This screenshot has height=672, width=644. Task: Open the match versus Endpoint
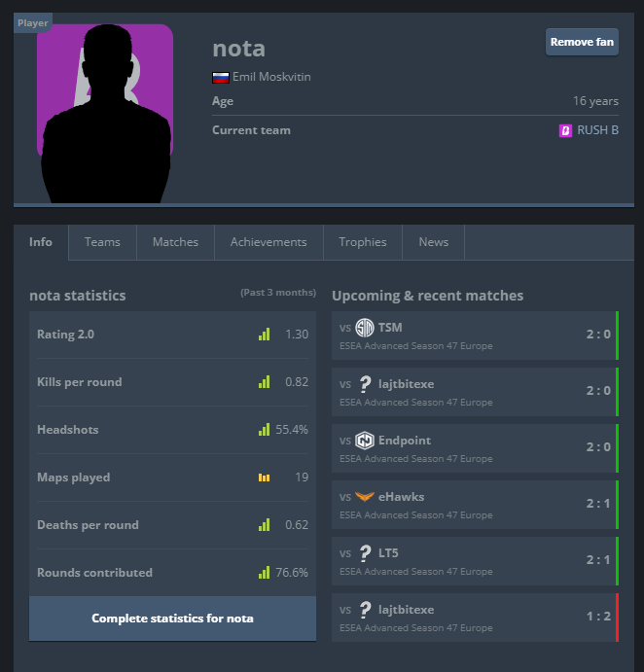(475, 448)
